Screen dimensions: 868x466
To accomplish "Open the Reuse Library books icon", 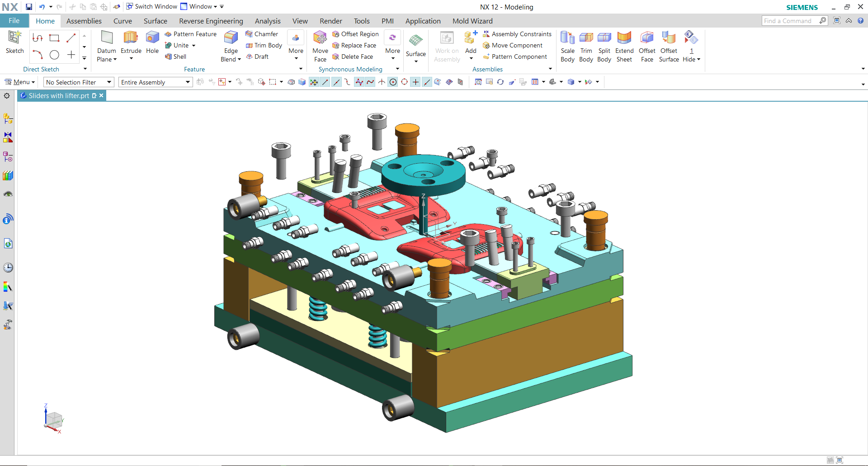I will 8,175.
